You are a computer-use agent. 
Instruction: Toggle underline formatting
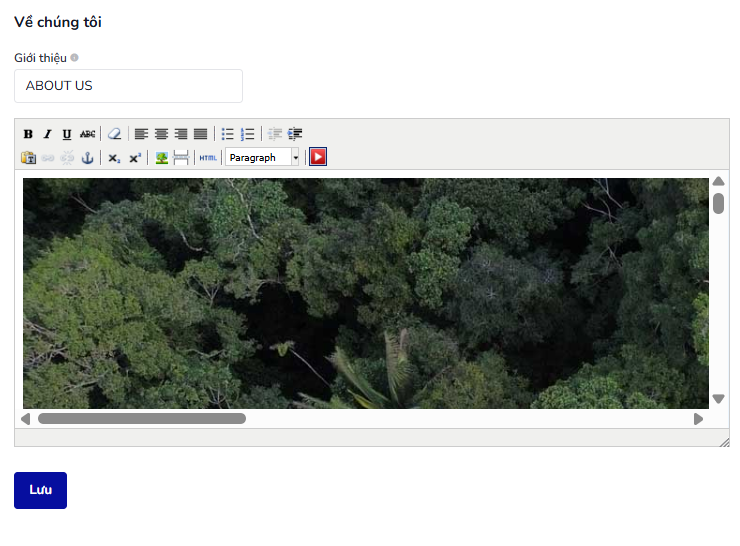point(67,134)
